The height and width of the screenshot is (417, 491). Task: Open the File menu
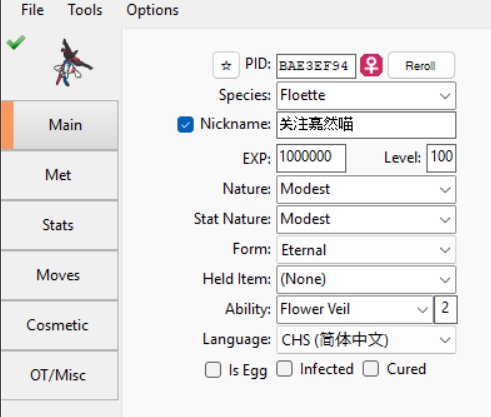coord(32,10)
